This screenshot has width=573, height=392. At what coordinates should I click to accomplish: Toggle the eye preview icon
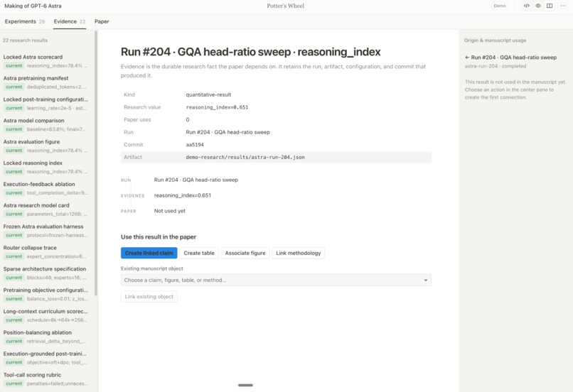538,6
